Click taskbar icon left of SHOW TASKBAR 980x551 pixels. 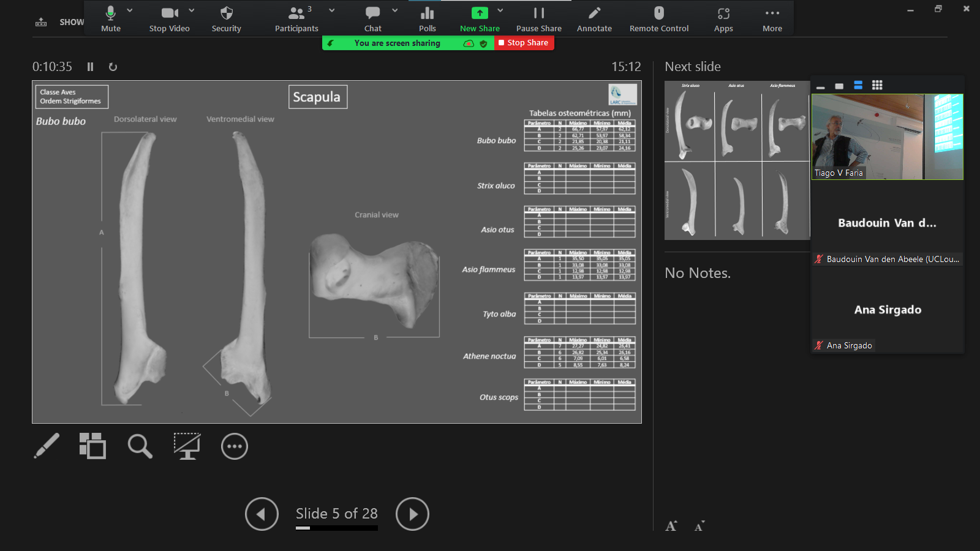(41, 22)
